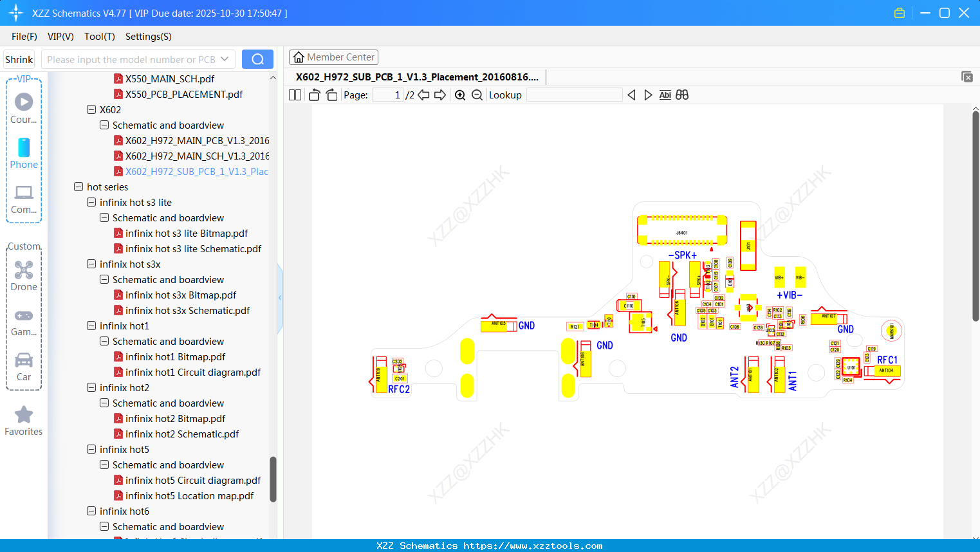This screenshot has width=980, height=552.
Task: Rotate the page clockwise
Action: click(331, 95)
